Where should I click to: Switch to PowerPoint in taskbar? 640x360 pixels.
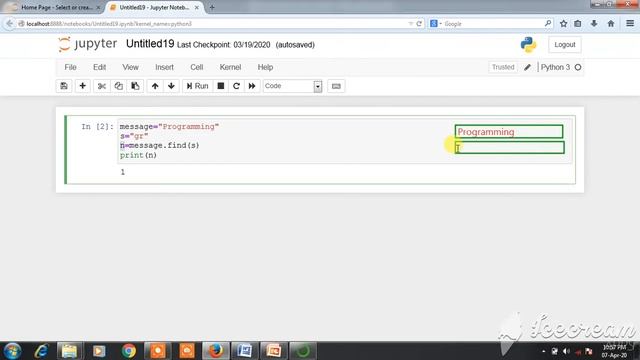273,351
